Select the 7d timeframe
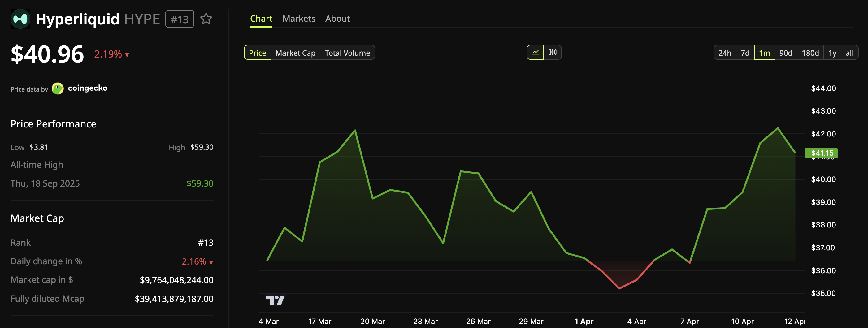Image resolution: width=868 pixels, height=328 pixels. [x=745, y=53]
